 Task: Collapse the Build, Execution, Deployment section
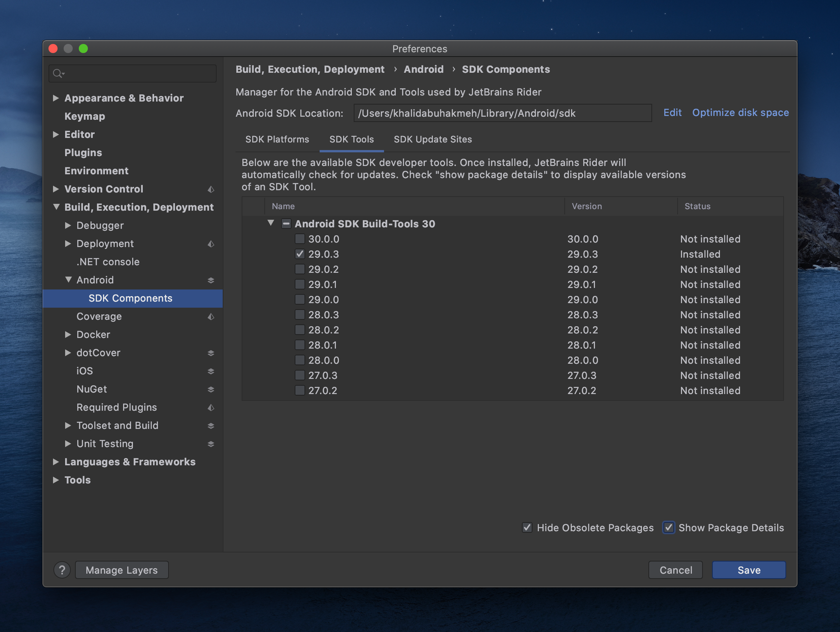pos(56,207)
